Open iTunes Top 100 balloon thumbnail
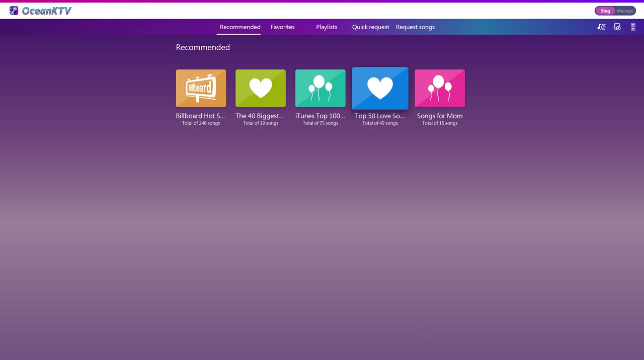This screenshot has height=360, width=644. click(x=320, y=88)
